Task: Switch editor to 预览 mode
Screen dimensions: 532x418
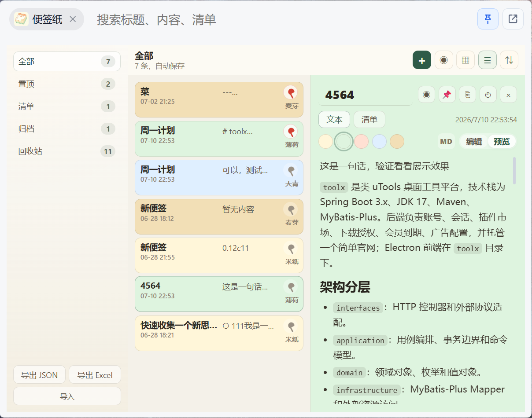Action: [x=502, y=141]
